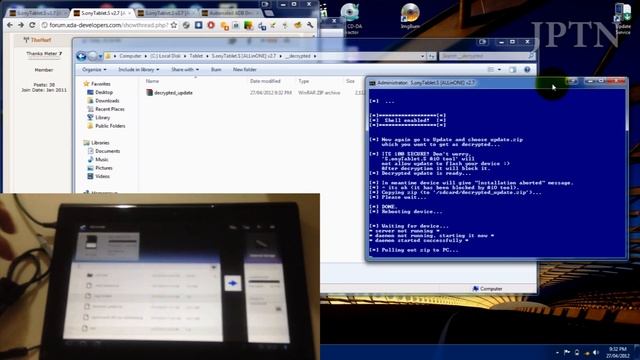Image resolution: width=640 pixels, height=360 pixels.
Task: Open the ImgBurn desktop shortcut
Action: coord(410,16)
